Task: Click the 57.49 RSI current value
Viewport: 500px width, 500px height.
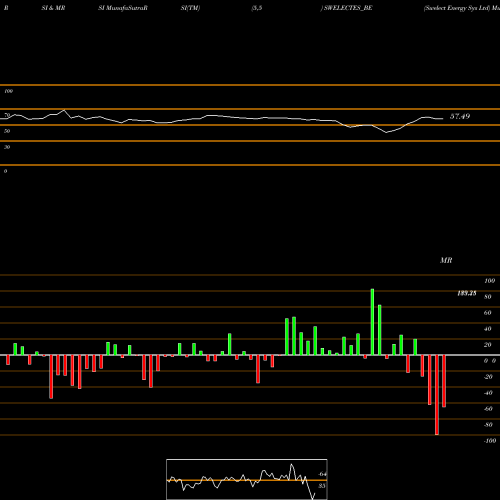Action: click(x=460, y=116)
